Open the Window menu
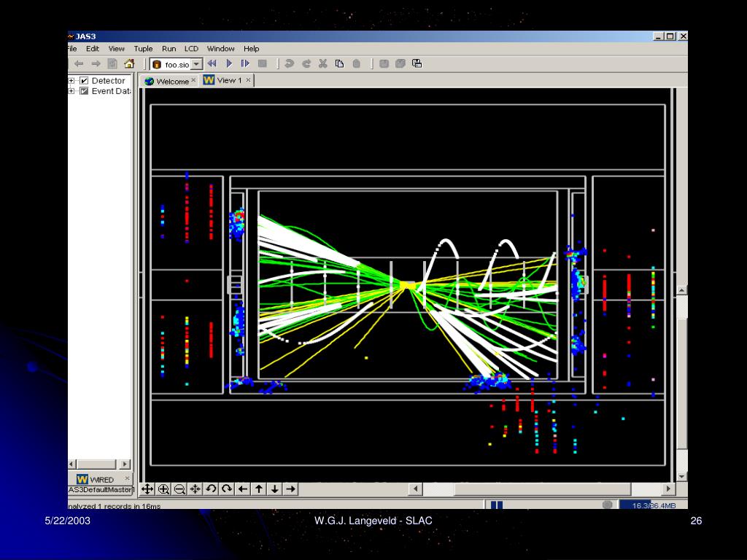The image size is (747, 560). coord(220,49)
